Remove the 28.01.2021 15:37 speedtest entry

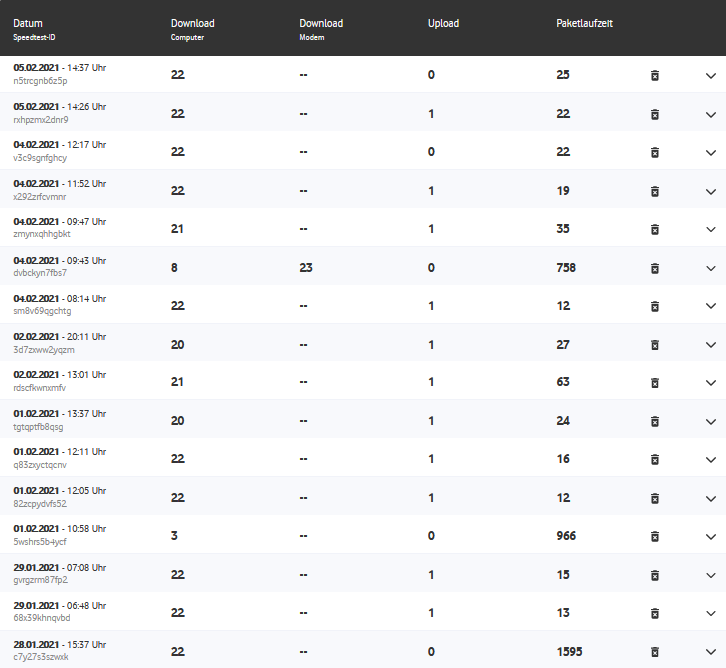(655, 651)
